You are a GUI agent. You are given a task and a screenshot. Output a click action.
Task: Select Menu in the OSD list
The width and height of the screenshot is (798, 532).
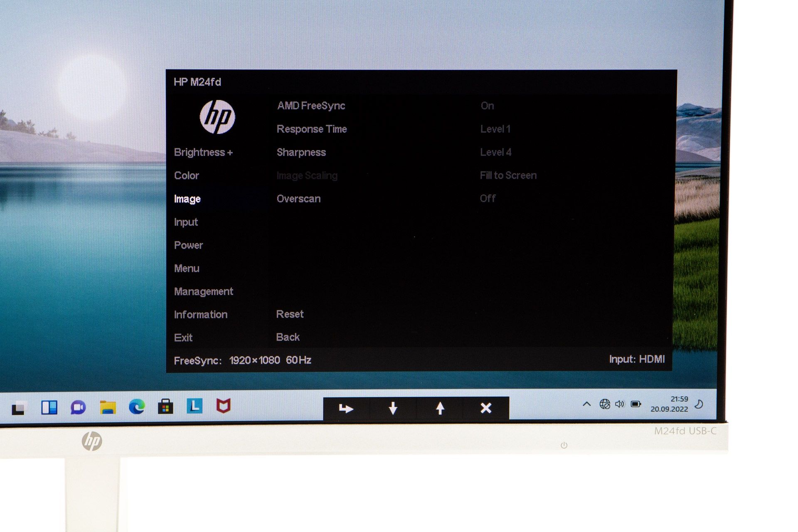[x=187, y=268]
